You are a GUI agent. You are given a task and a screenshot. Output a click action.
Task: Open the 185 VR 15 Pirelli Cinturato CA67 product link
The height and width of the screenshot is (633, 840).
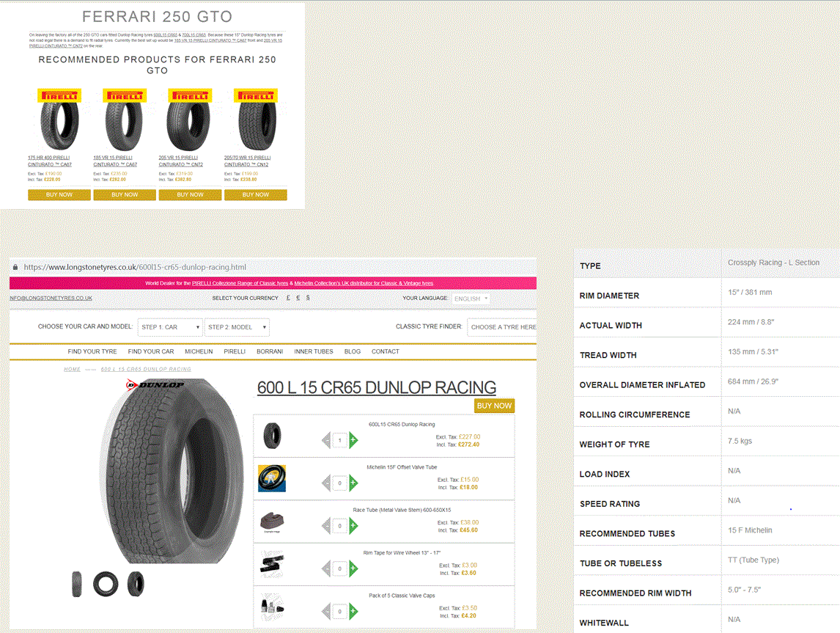[x=115, y=161]
